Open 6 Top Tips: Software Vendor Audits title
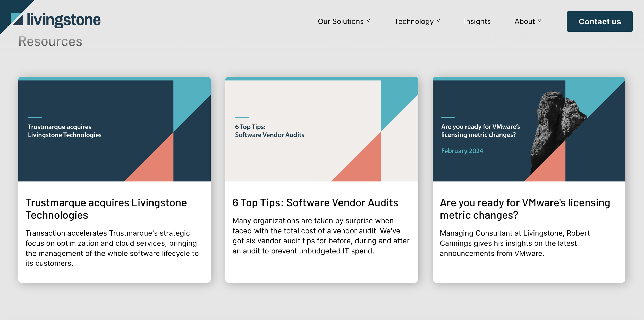This screenshot has height=320, width=644. click(x=315, y=203)
